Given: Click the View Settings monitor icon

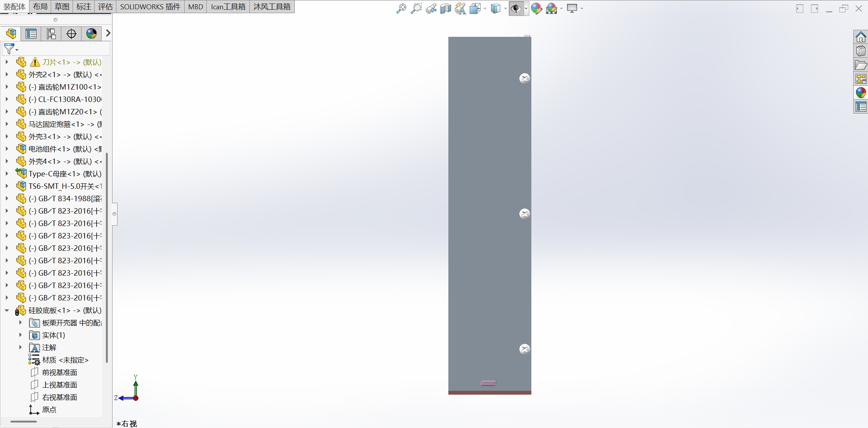Looking at the screenshot, I should (x=572, y=8).
